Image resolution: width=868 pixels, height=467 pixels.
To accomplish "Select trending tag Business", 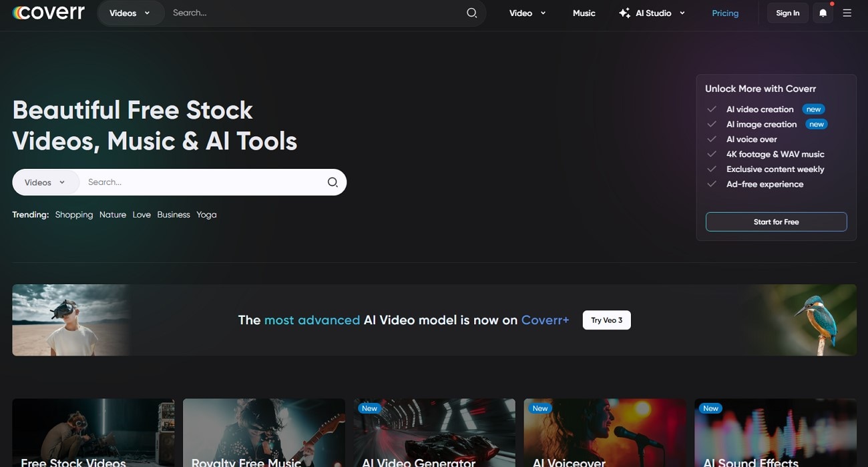I will (x=174, y=215).
